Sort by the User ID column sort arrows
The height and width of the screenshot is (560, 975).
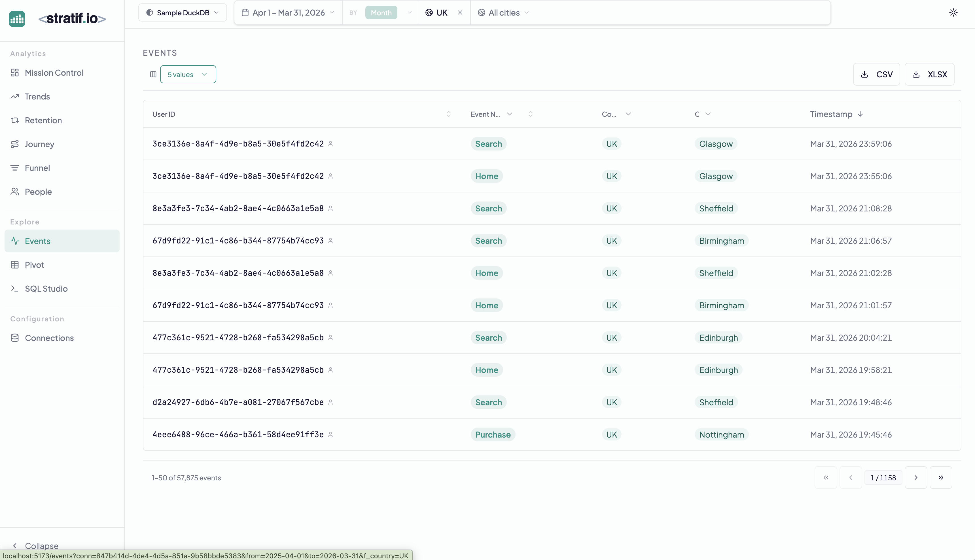tap(448, 114)
